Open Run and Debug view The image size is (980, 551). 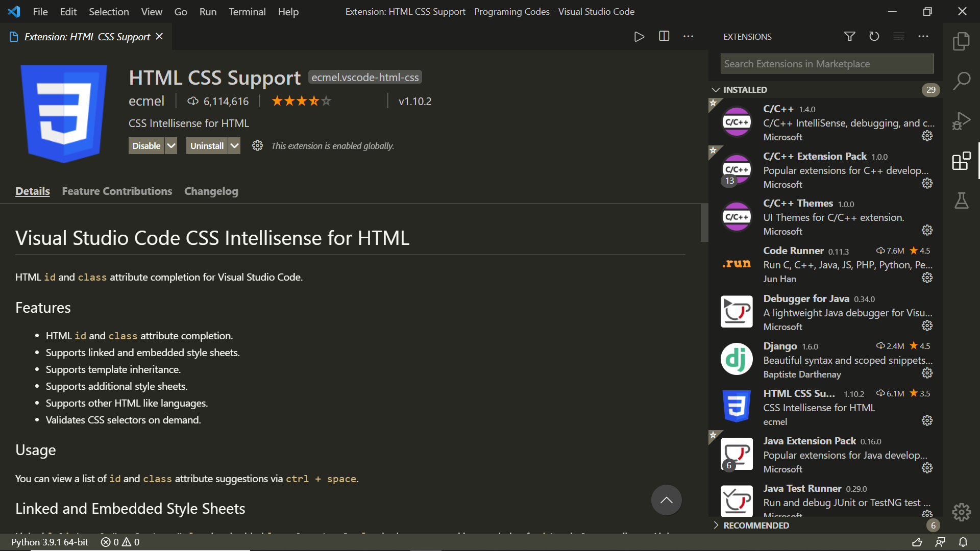tap(961, 121)
